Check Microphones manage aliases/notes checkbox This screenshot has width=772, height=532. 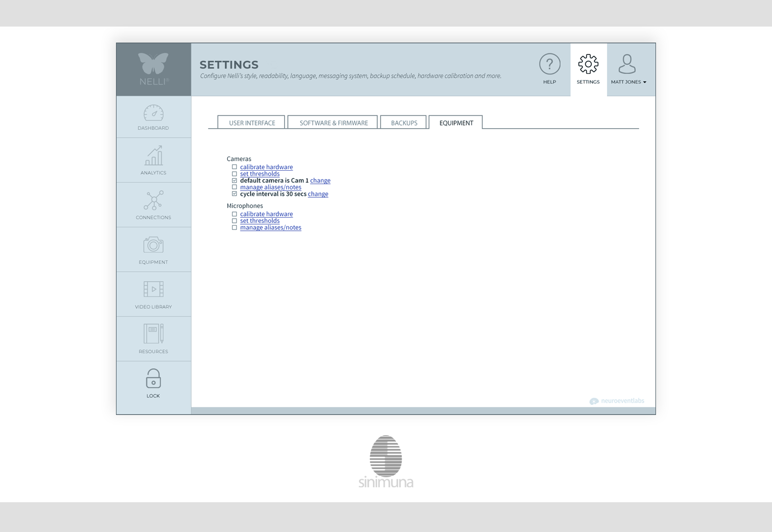tap(234, 227)
